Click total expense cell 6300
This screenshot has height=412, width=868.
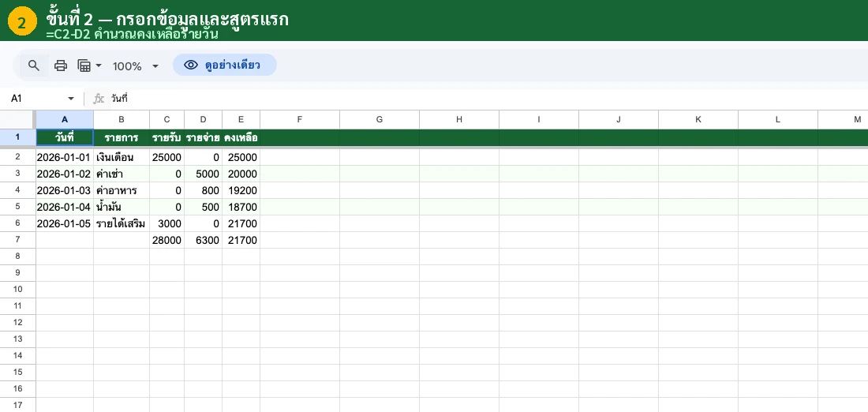[203, 240]
